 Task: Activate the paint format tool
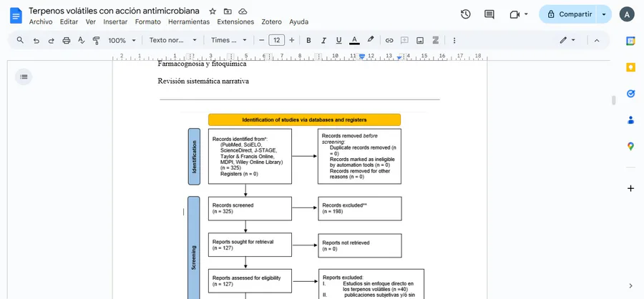pos(97,40)
